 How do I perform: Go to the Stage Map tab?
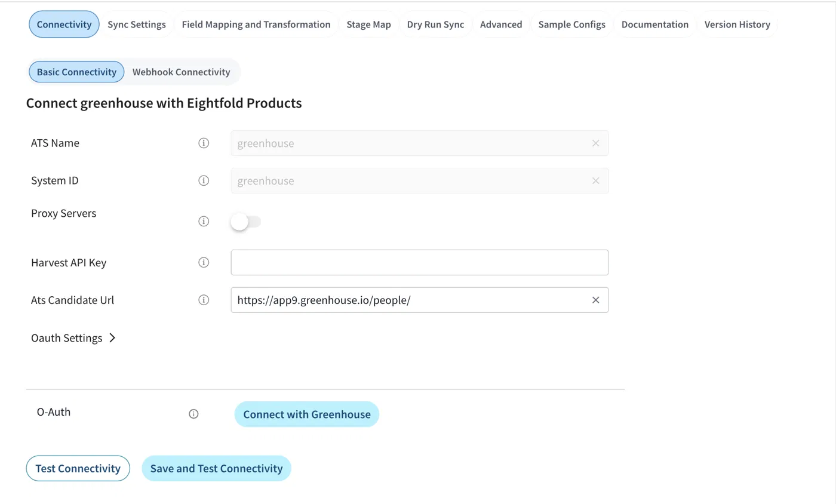pos(368,24)
